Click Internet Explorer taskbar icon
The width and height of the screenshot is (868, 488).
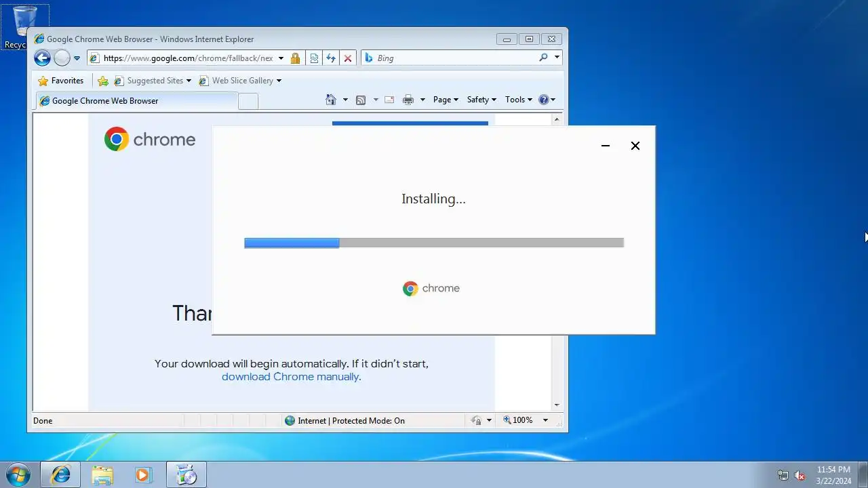(60, 475)
